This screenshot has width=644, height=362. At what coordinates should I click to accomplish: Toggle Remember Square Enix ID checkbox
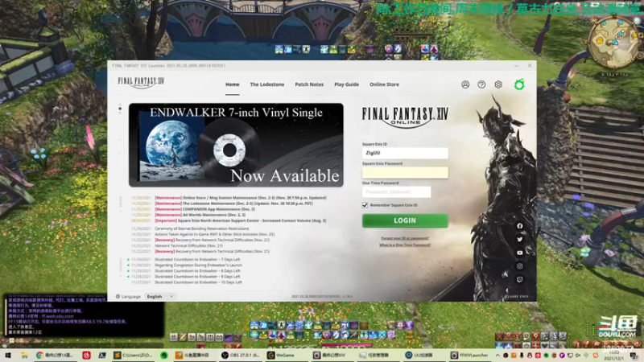tap(365, 205)
